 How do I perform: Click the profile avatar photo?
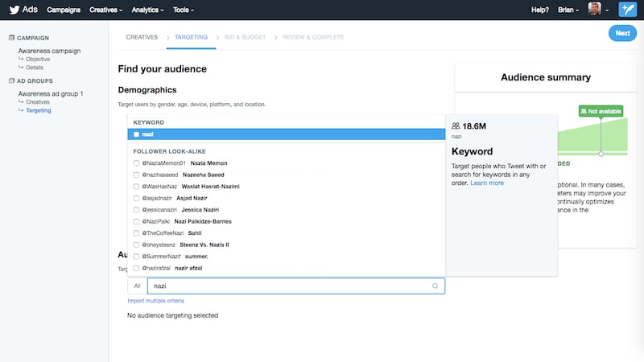[x=594, y=9]
